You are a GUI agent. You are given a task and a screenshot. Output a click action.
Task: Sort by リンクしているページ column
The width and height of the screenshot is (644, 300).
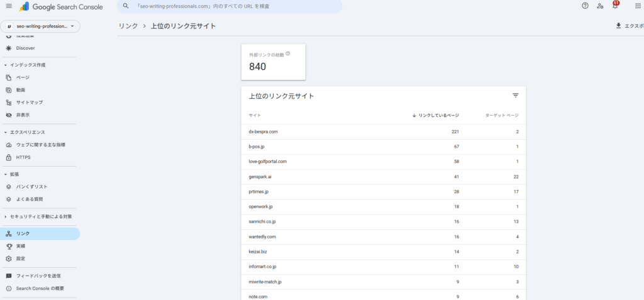435,116
